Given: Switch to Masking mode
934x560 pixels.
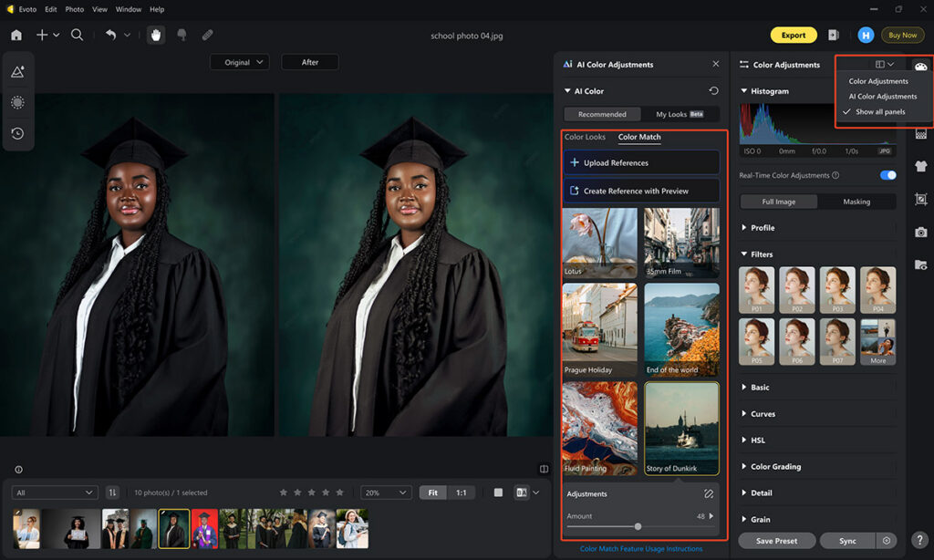Looking at the screenshot, I should (856, 202).
